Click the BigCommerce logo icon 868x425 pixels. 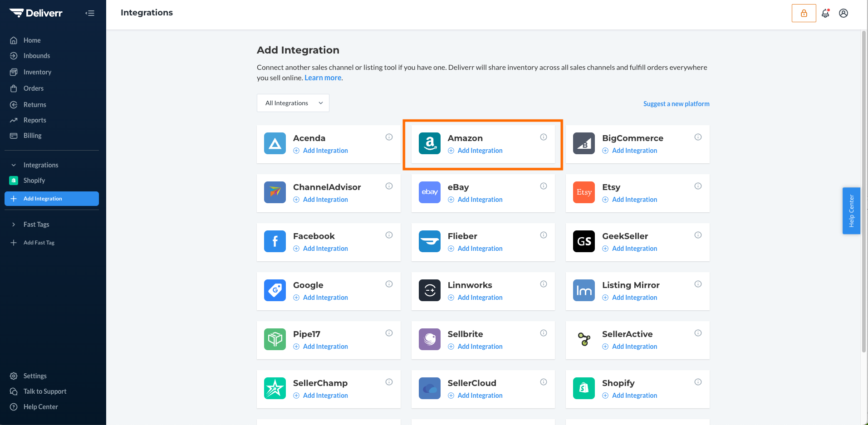[x=584, y=143]
